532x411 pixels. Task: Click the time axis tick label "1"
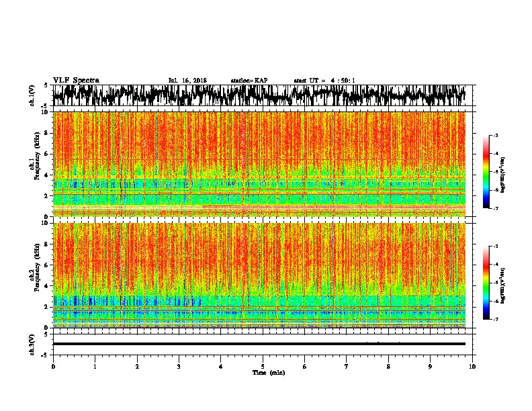point(95,367)
